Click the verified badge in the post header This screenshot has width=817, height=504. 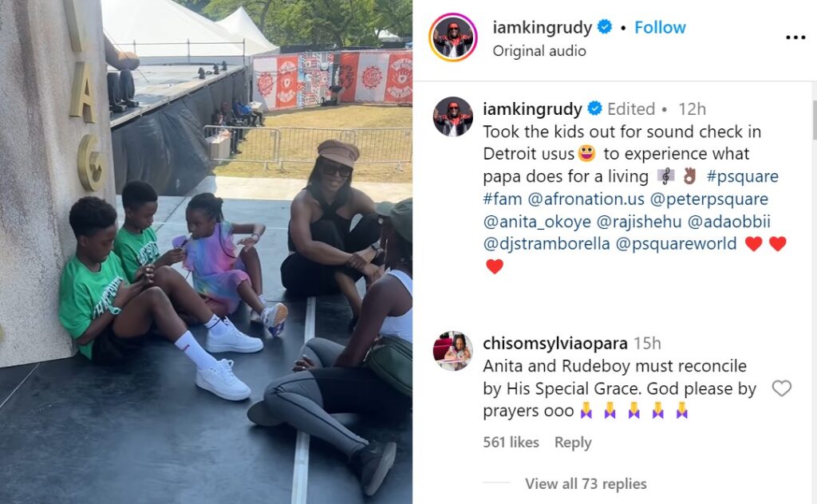click(x=605, y=26)
